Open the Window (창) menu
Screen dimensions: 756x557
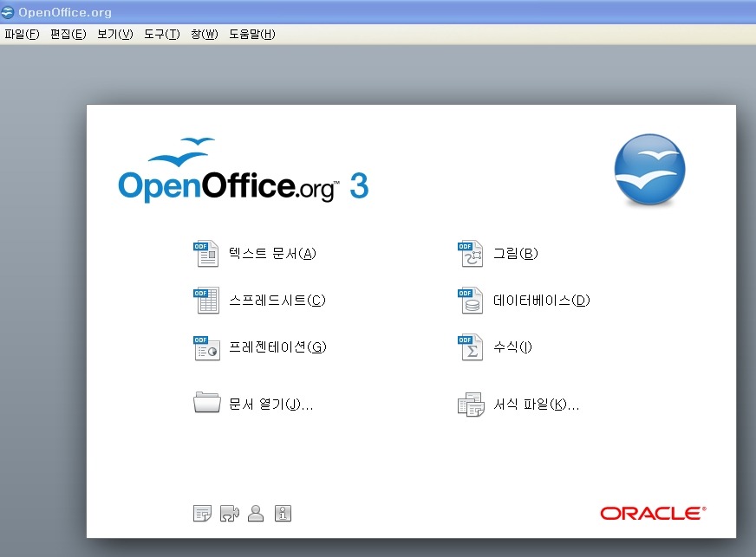[204, 35]
